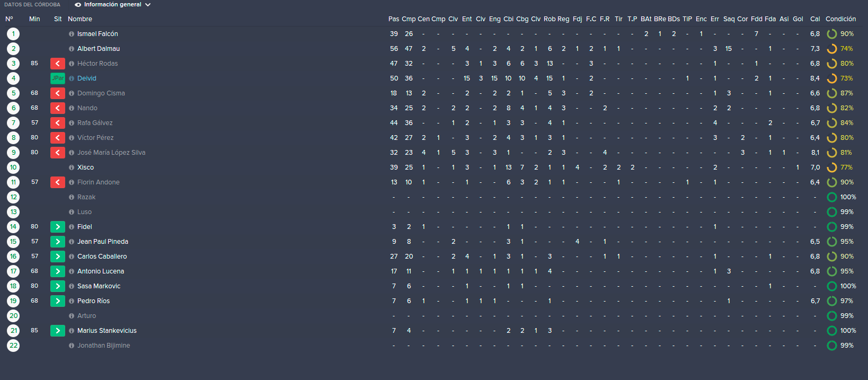Open Albert Dalmau's player profile
The image size is (868, 380).
[99, 49]
